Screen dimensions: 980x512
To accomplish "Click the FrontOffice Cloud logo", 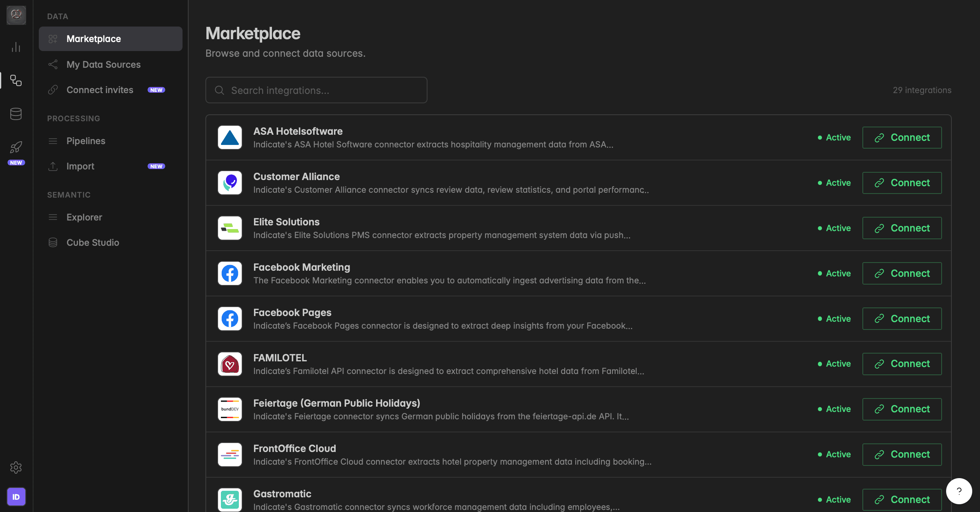I will [x=230, y=455].
